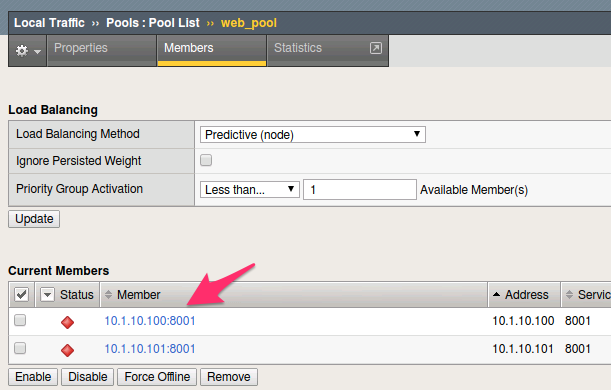Open the gear settings menu
The height and width of the screenshot is (390, 611).
(27, 51)
